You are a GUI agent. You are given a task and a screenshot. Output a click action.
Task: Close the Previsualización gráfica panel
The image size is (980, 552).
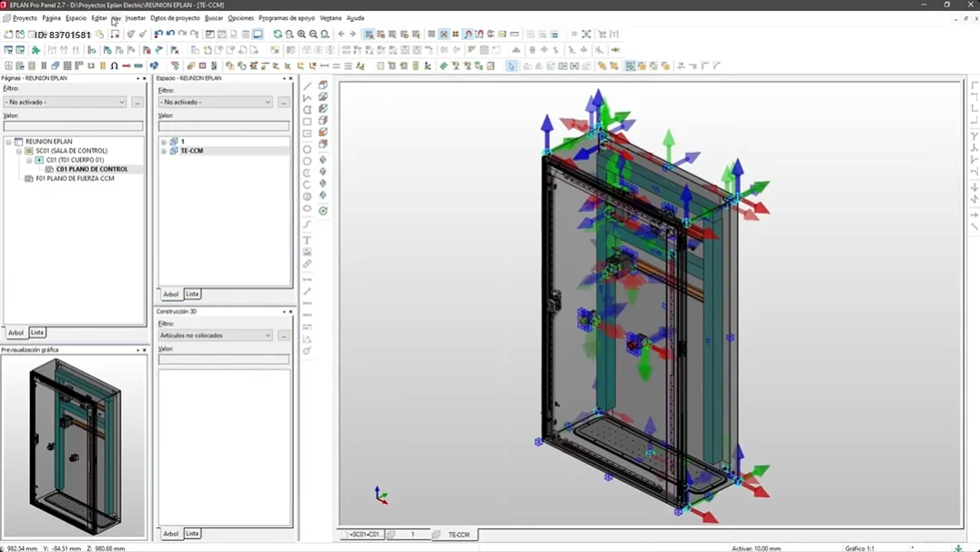coord(145,350)
